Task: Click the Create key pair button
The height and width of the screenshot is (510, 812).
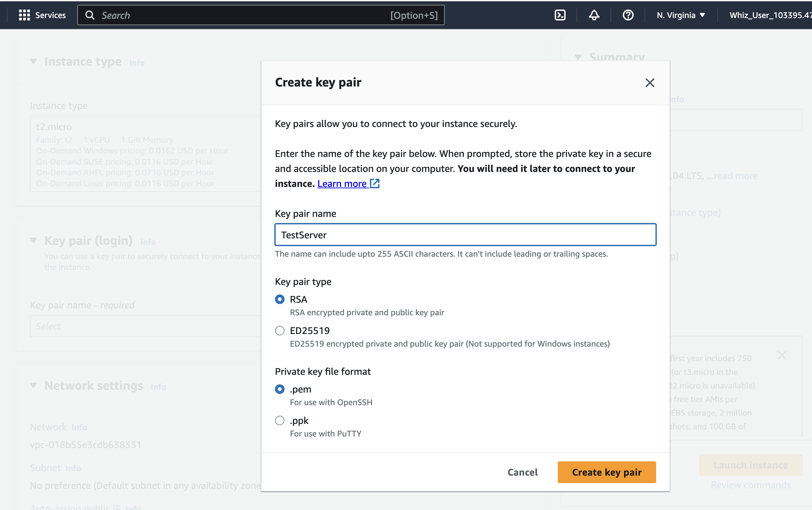Action: pos(606,472)
